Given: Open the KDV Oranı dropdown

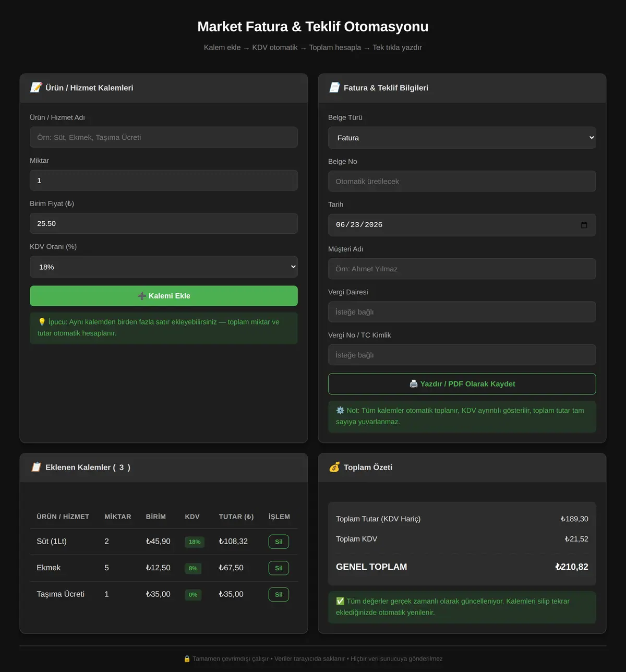Looking at the screenshot, I should (164, 267).
